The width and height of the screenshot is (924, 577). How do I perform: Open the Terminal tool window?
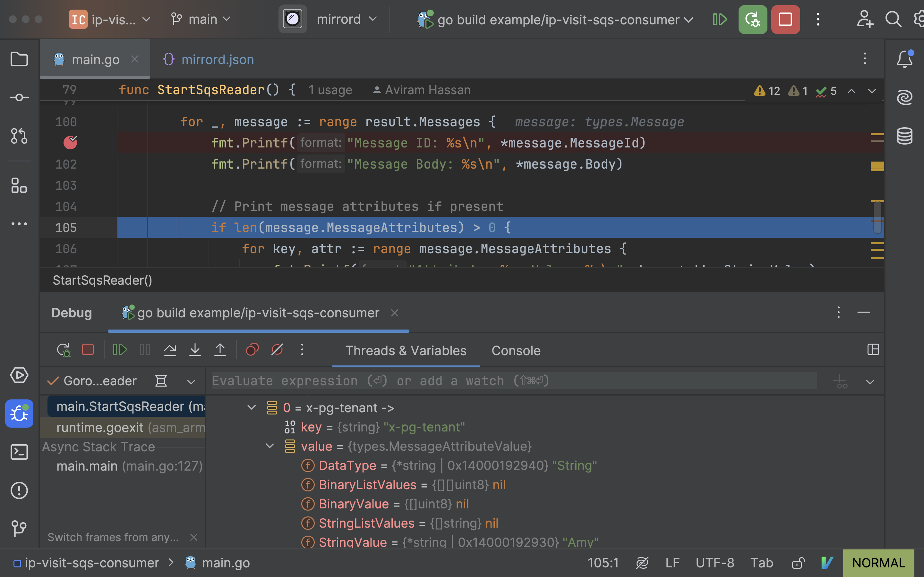click(x=19, y=452)
